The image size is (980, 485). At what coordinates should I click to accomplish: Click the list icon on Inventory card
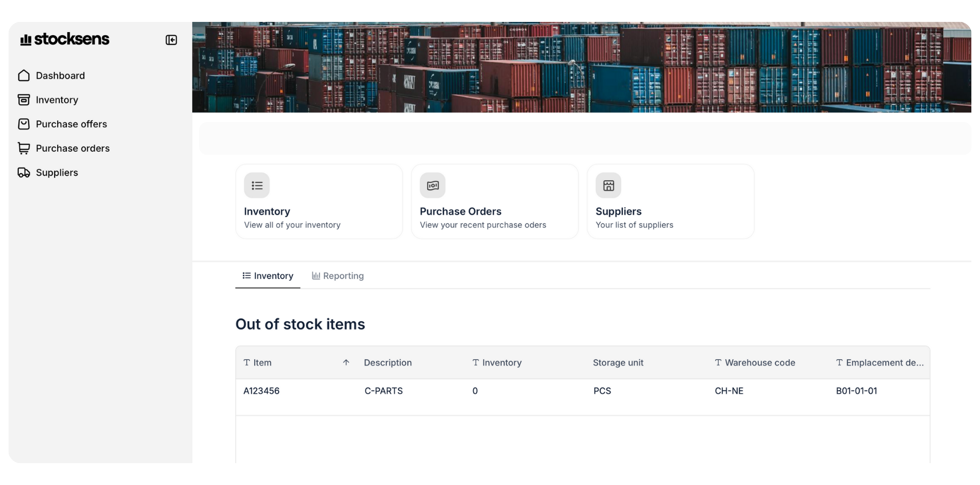257,185
